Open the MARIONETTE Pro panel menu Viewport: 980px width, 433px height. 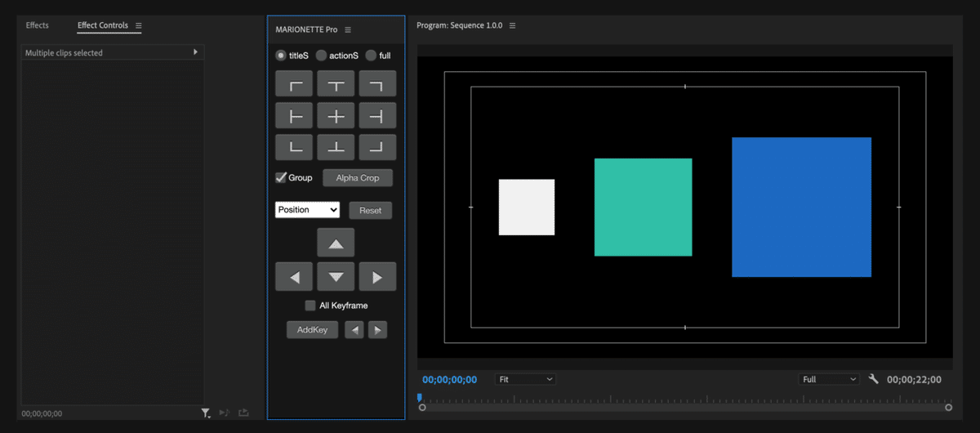tap(348, 29)
